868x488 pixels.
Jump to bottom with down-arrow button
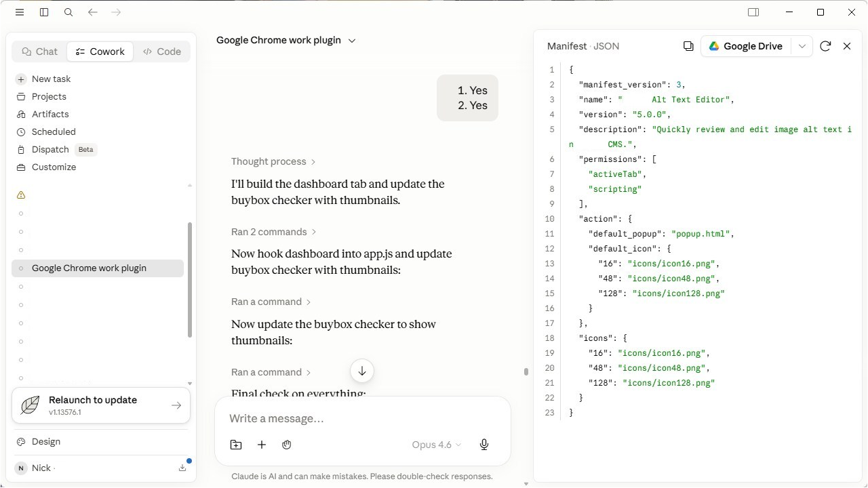click(x=362, y=371)
